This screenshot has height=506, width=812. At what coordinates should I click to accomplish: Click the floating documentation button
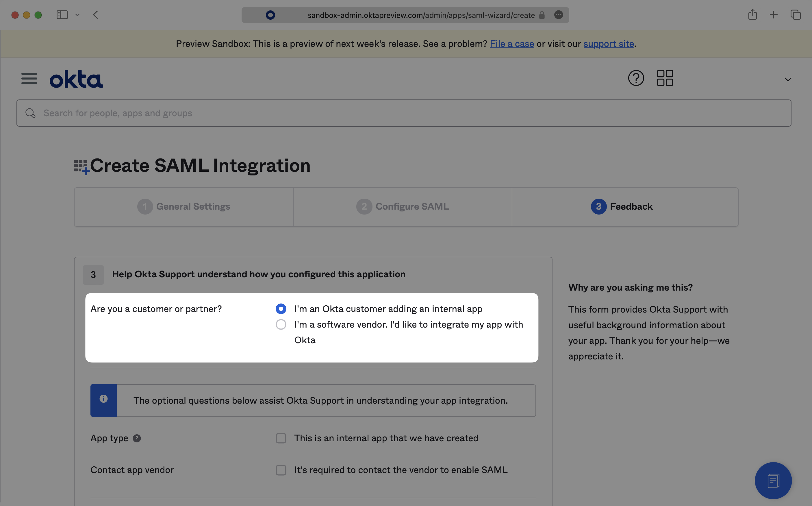(773, 481)
